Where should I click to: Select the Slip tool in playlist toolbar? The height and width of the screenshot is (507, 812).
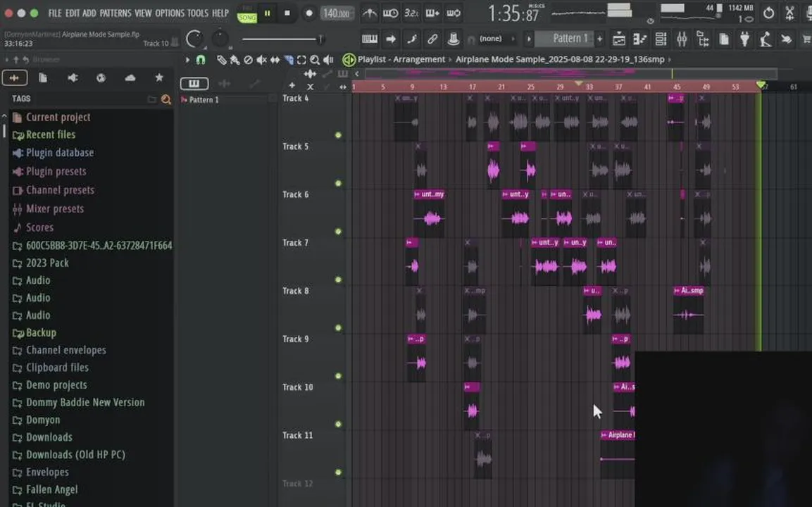[275, 60]
